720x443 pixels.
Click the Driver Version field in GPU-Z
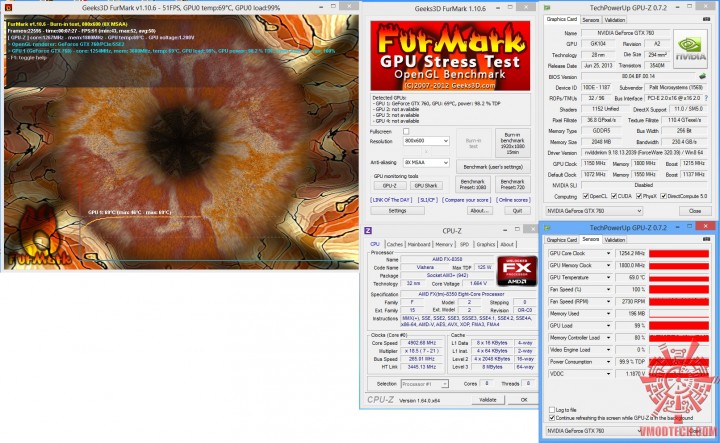(x=644, y=153)
